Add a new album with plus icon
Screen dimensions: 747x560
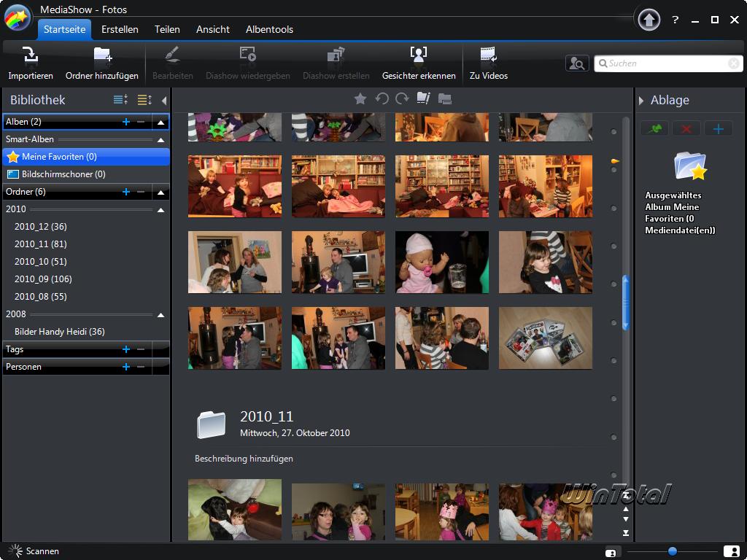126,122
